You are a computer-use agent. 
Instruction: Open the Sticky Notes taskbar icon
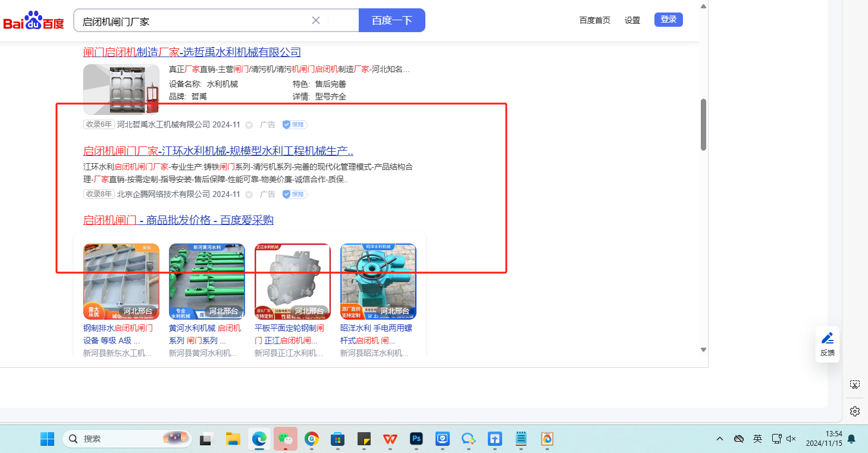pos(364,439)
